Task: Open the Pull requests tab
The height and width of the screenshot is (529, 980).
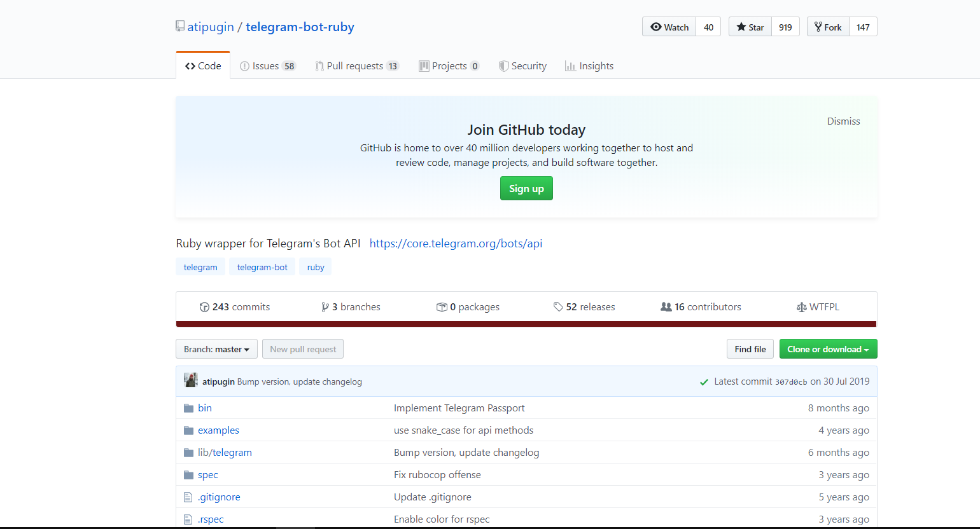Action: pos(357,66)
